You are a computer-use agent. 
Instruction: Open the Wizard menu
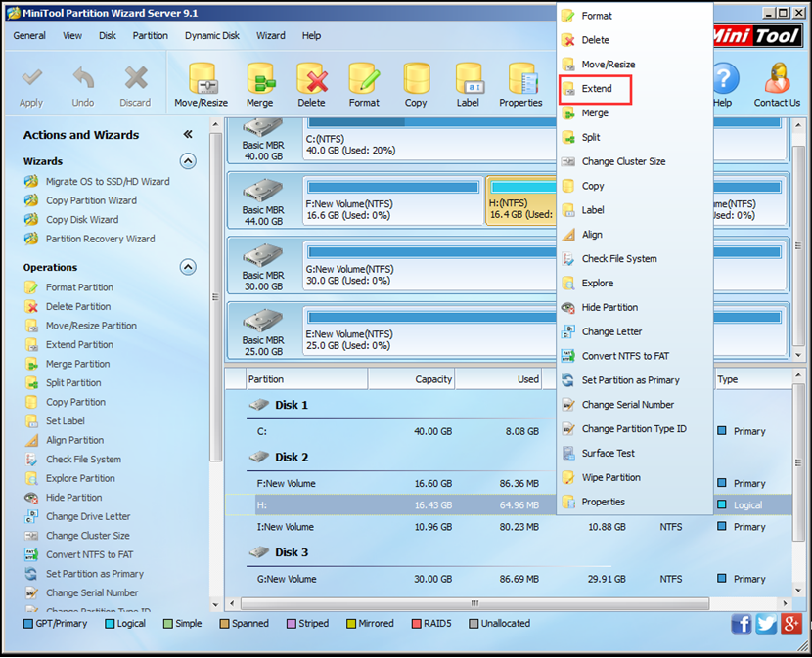(x=271, y=36)
